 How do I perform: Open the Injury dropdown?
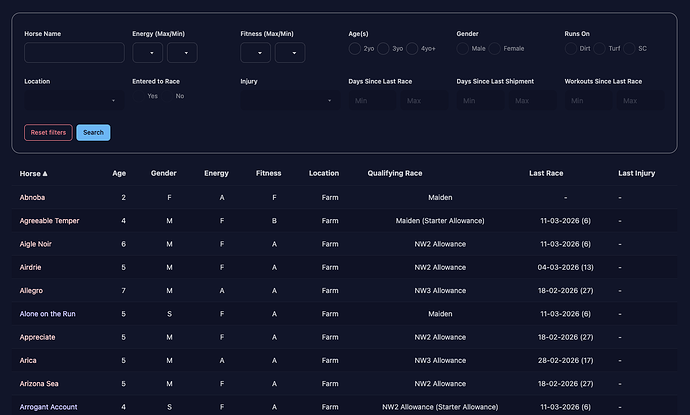point(289,100)
